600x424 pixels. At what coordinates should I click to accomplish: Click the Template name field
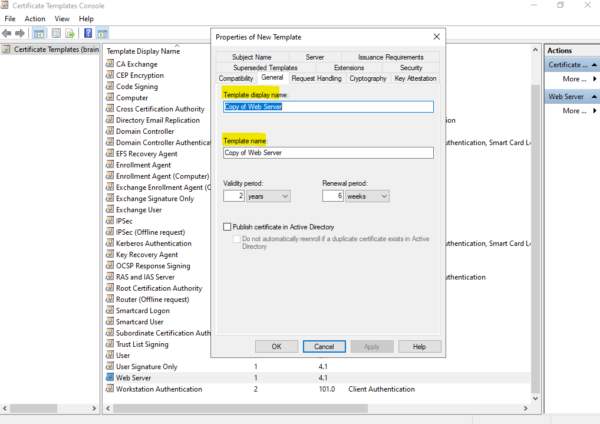tap(328, 153)
